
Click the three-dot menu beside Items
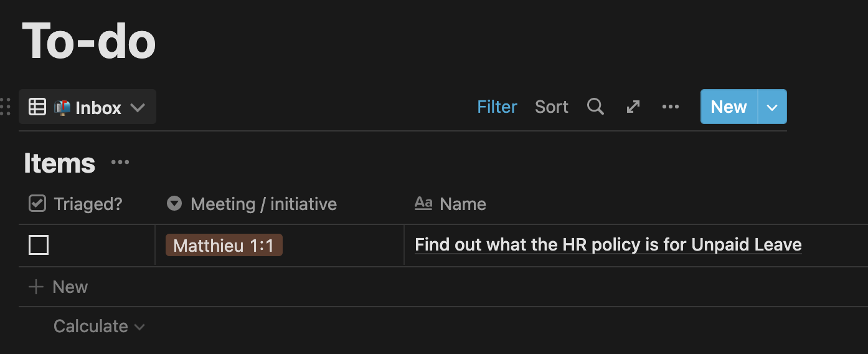(x=120, y=163)
